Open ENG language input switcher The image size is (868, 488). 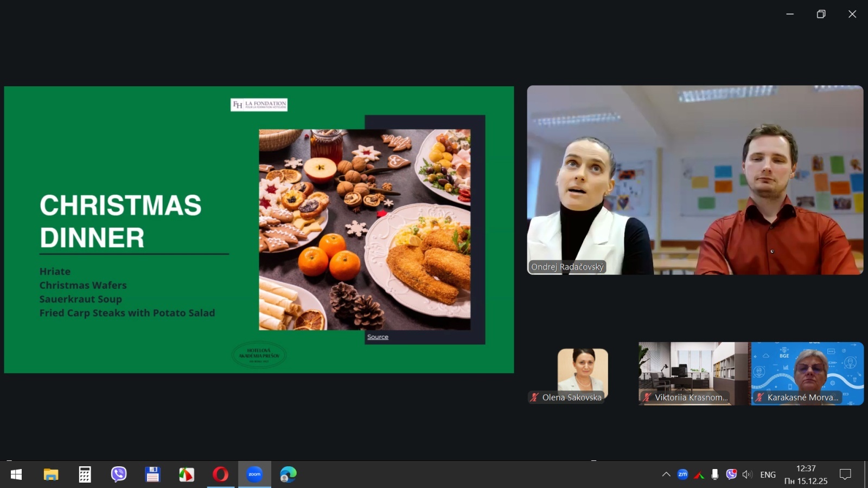click(768, 474)
